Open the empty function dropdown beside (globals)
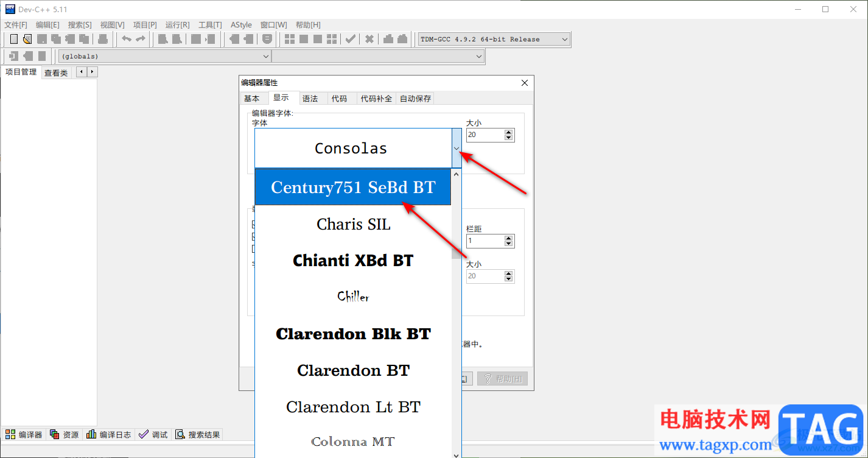 (x=478, y=56)
